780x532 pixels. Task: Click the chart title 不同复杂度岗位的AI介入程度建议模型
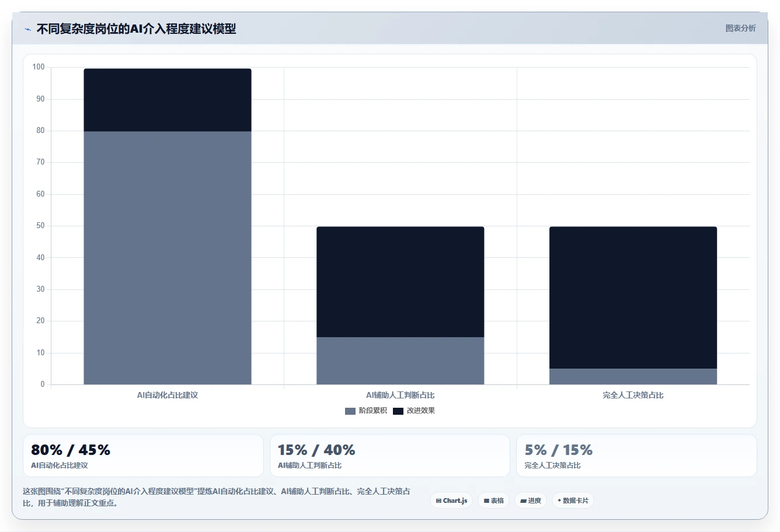point(137,29)
